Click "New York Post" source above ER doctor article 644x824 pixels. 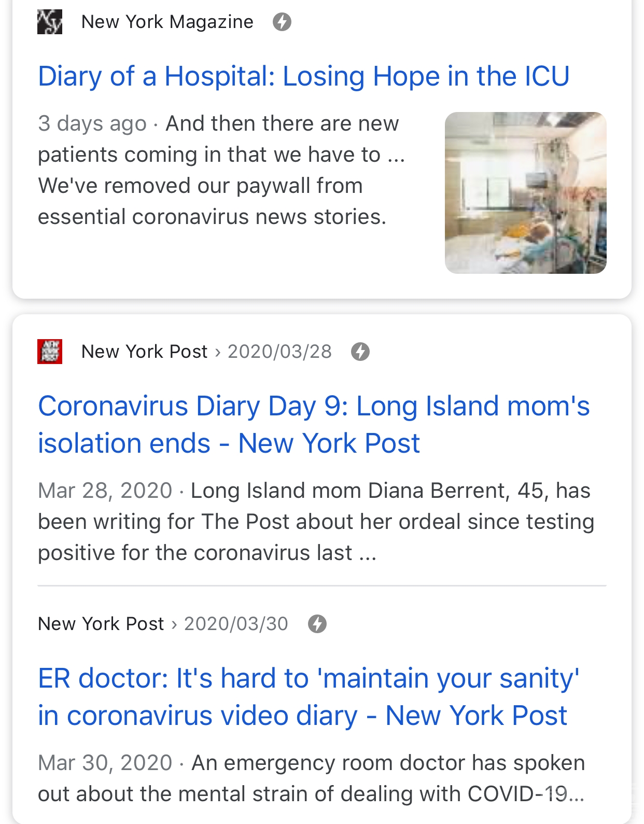click(x=101, y=624)
